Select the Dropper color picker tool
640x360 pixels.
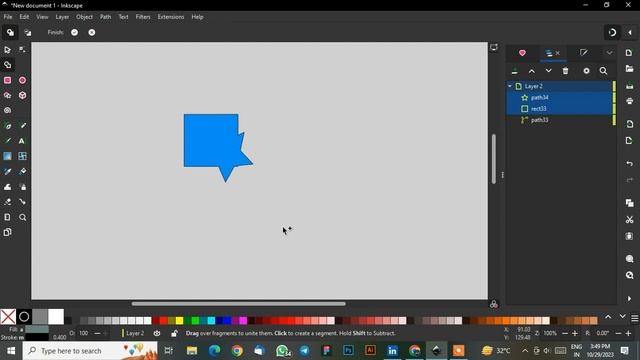click(x=7, y=171)
